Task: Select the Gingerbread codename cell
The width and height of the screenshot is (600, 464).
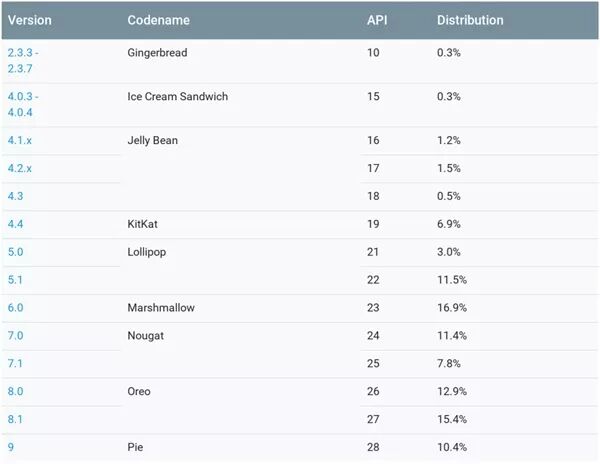Action: click(158, 52)
